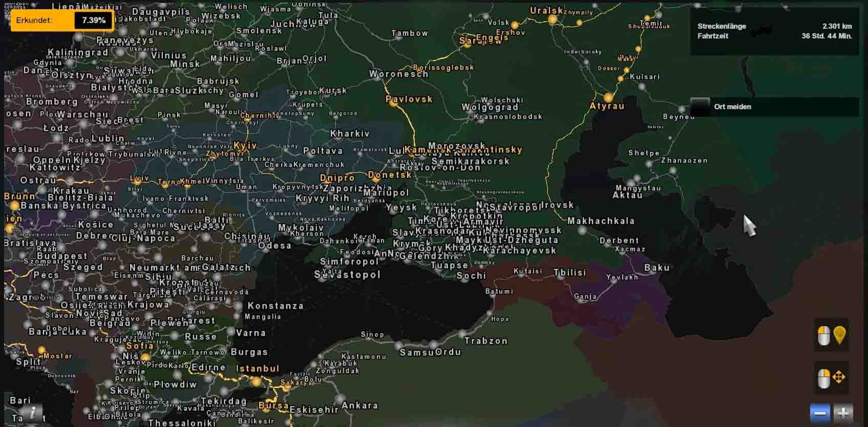
Task: Select the Uralsk city marker
Action: (x=552, y=19)
